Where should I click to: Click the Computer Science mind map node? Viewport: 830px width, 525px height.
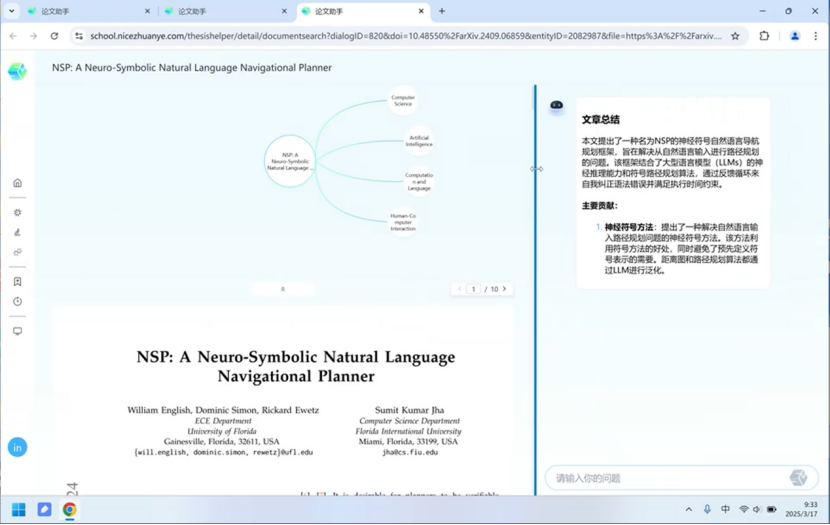click(x=403, y=100)
